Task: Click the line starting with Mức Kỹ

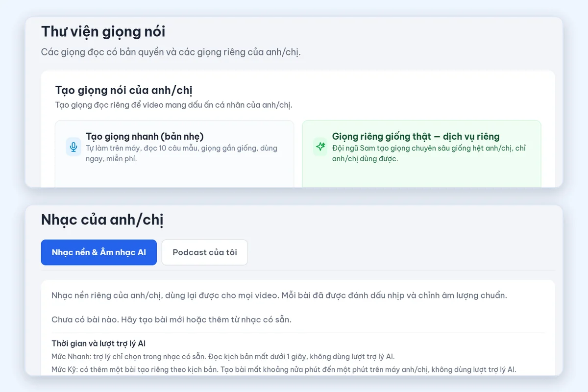Action: coord(284,369)
